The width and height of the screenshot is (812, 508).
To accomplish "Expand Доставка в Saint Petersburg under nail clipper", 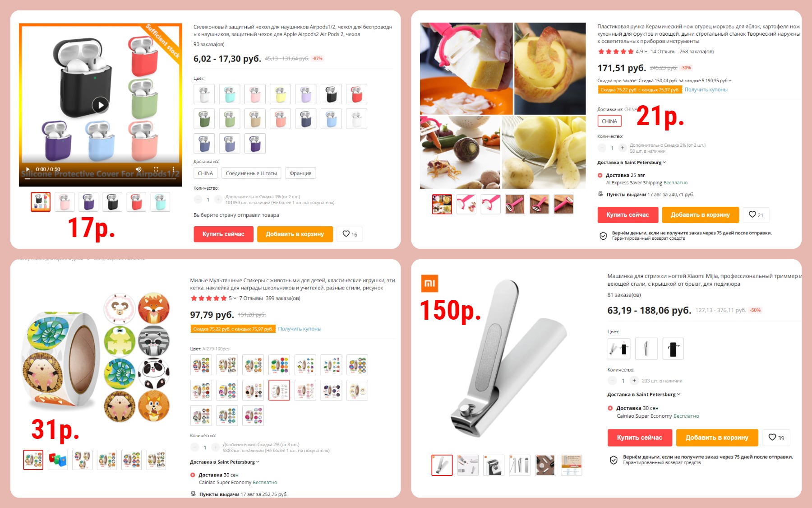I will tap(644, 395).
